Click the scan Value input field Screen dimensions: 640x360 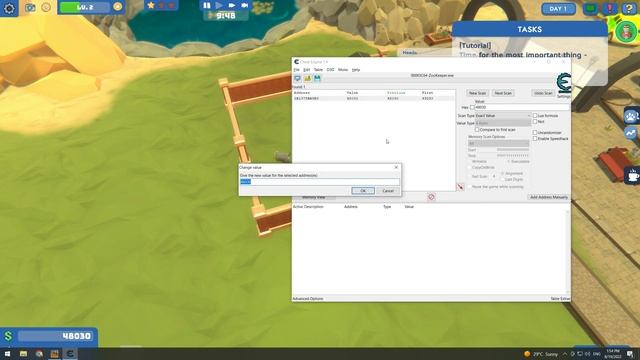(x=522, y=107)
